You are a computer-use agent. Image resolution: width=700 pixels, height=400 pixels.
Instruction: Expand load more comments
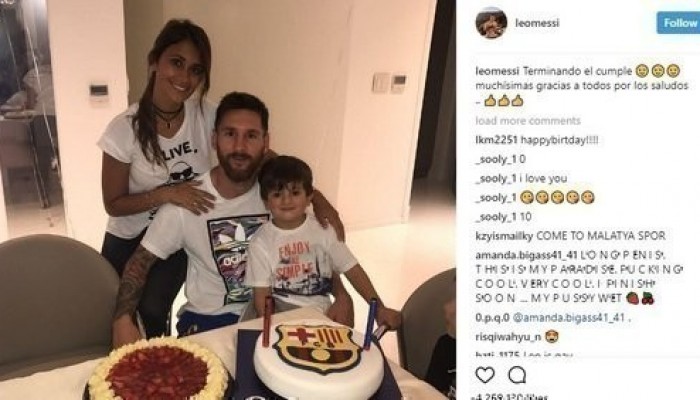tap(528, 121)
